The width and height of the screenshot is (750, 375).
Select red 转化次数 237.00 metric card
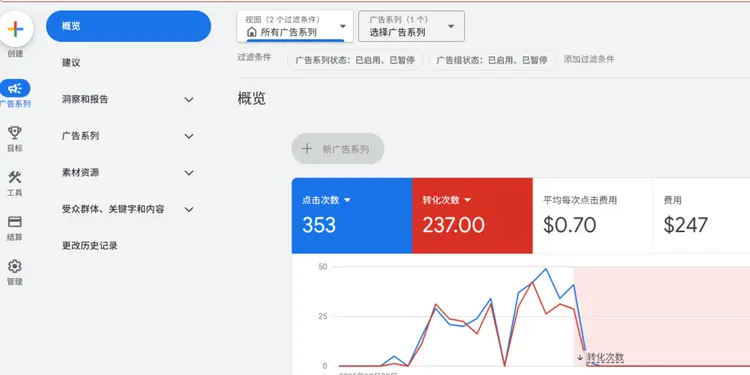pyautogui.click(x=472, y=215)
